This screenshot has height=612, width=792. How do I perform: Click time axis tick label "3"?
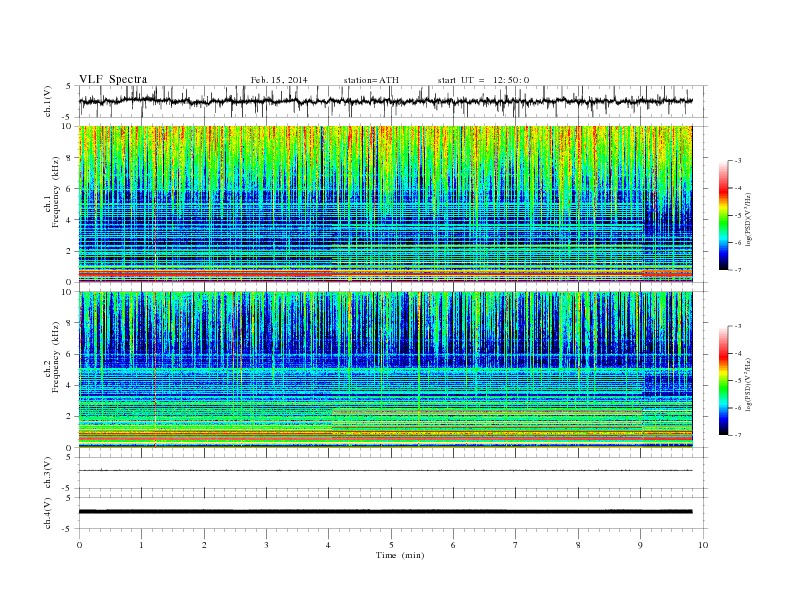point(266,545)
